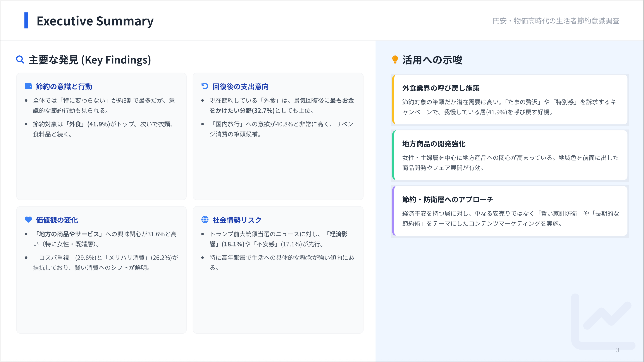Click the 社会情勢リスク heading
The width and height of the screenshot is (644, 362).
pos(237,220)
